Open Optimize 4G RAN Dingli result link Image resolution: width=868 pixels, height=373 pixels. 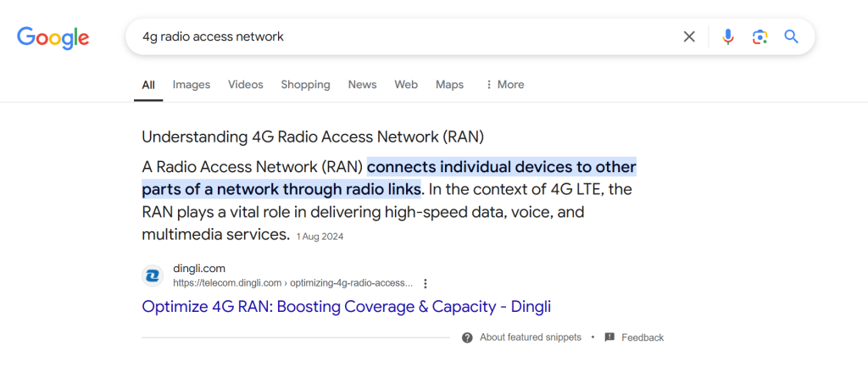tap(346, 307)
